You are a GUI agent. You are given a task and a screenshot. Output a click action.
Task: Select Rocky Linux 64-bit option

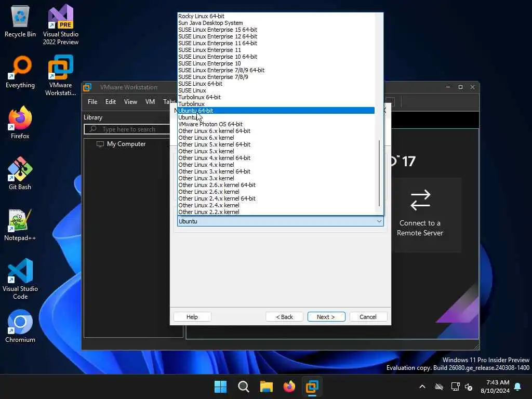point(276,16)
